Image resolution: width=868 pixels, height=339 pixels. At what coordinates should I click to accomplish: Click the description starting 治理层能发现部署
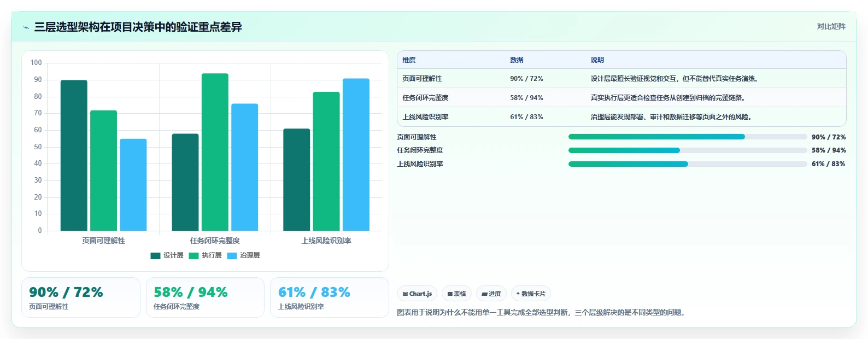pos(671,117)
